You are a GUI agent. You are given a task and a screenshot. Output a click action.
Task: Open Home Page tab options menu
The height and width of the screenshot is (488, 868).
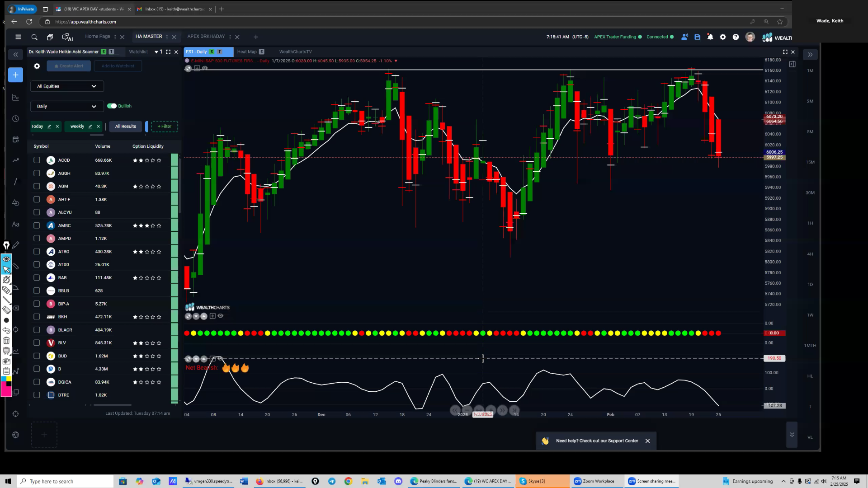pyautogui.click(x=115, y=37)
